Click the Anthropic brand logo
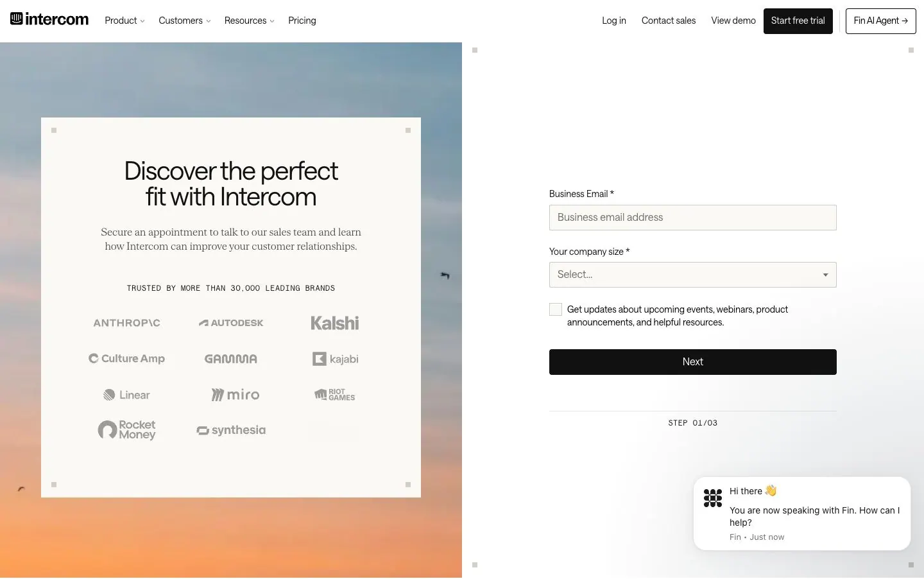 [x=127, y=323]
